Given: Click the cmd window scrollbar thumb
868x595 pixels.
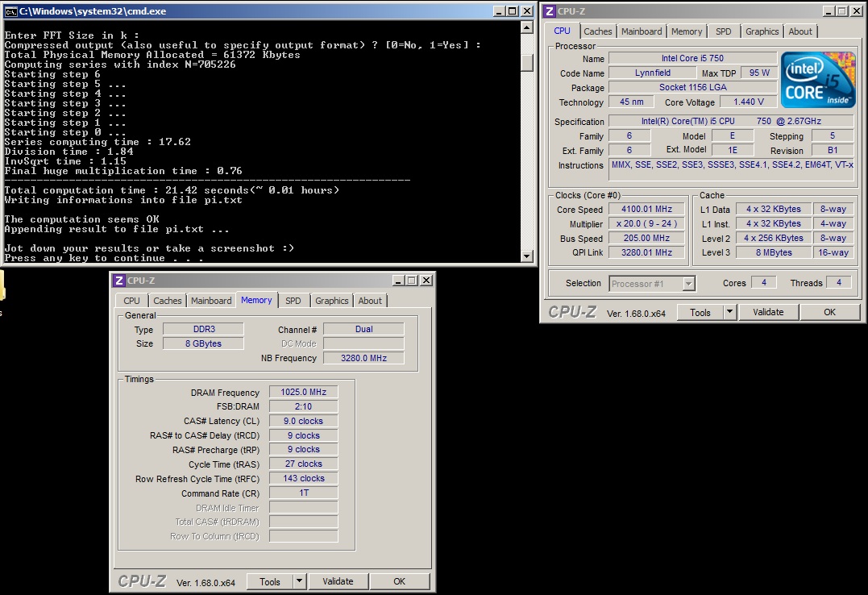Looking at the screenshot, I should (x=527, y=63).
